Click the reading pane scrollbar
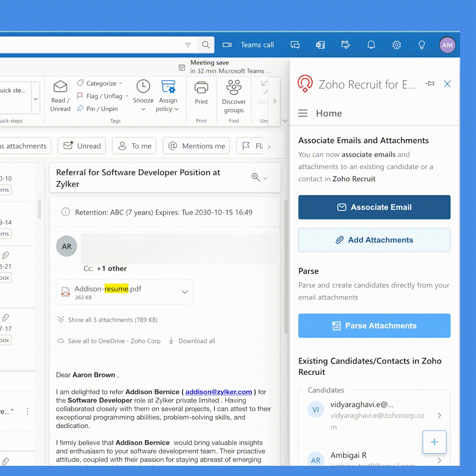The width and height of the screenshot is (476, 476). [286, 267]
